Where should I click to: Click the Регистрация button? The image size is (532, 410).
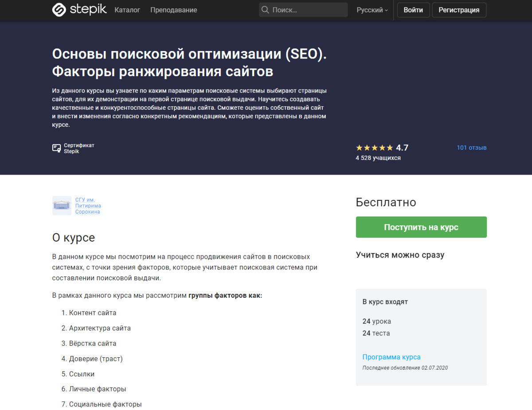(459, 10)
